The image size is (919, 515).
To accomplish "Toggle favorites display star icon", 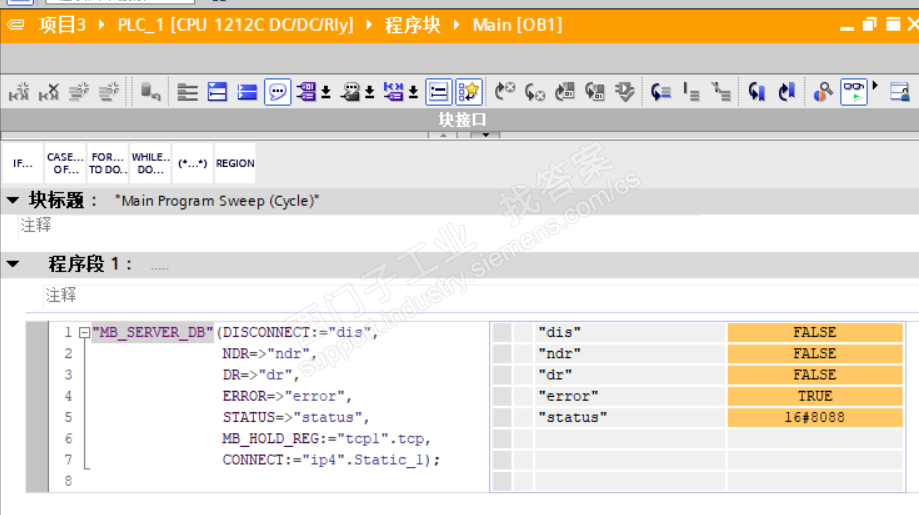I will pyautogui.click(x=468, y=92).
